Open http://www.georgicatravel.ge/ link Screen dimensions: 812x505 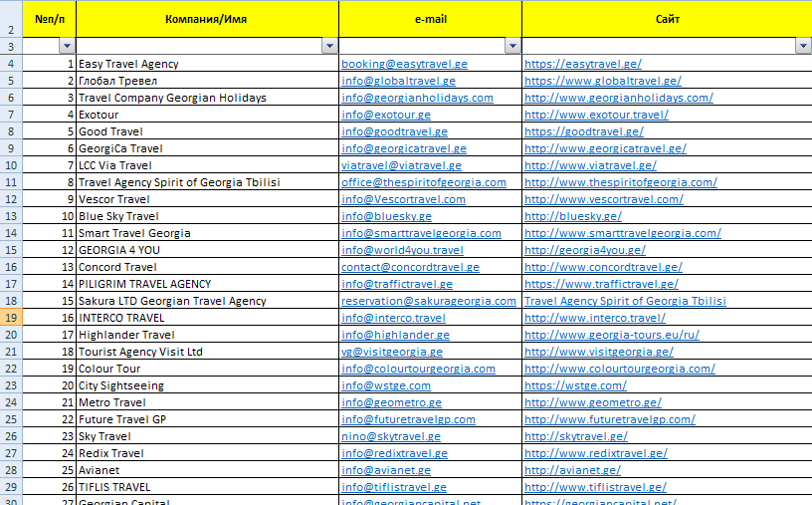coord(605,148)
